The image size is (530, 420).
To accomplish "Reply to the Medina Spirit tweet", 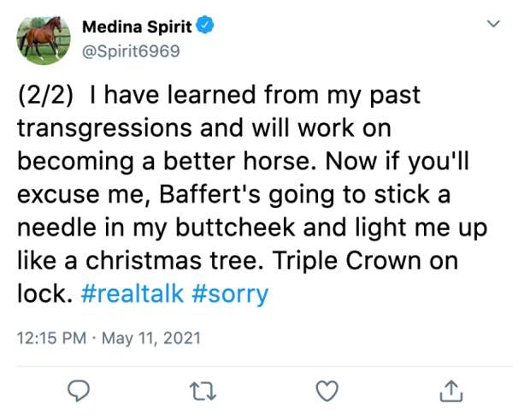I will (79, 391).
